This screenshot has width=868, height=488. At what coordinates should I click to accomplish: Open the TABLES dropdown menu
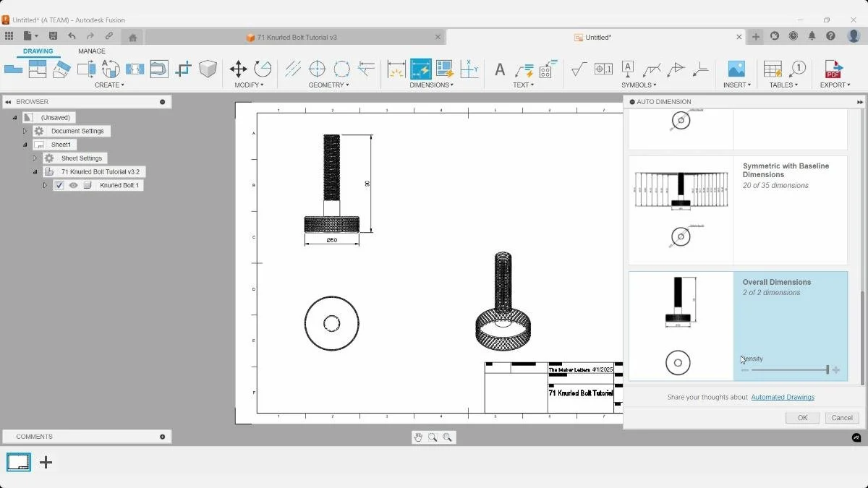783,85
